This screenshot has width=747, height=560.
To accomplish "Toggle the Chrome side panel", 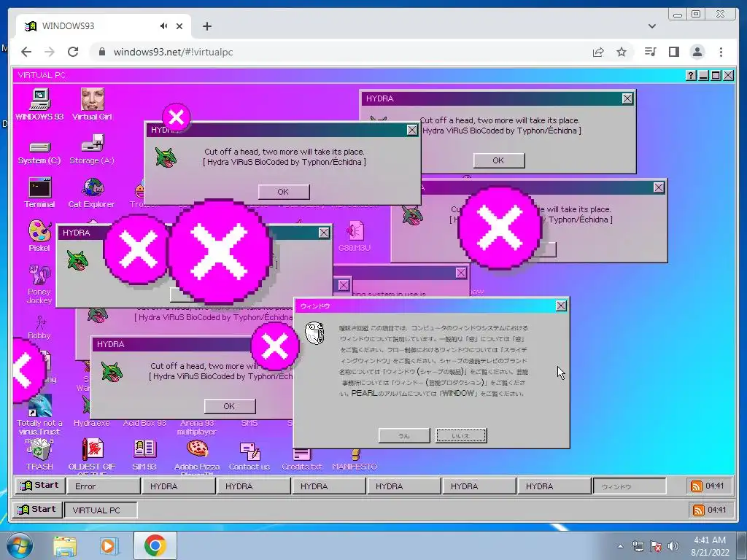I will [673, 52].
